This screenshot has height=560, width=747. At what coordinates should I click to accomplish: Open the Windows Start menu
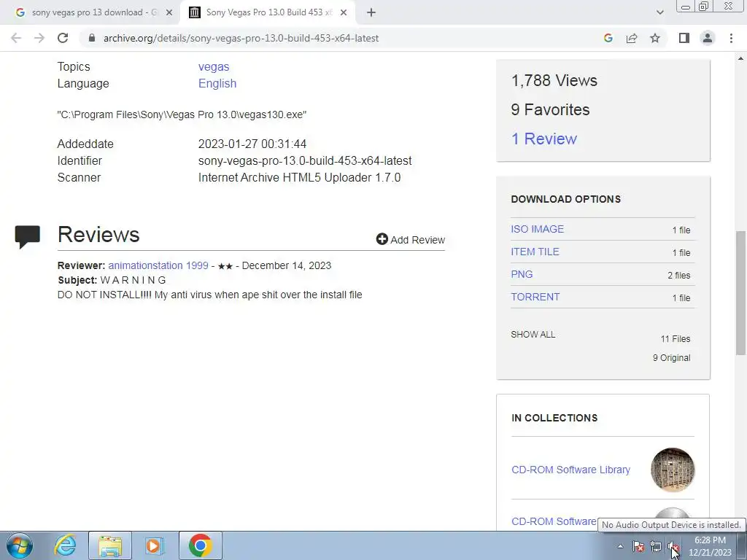click(x=20, y=545)
